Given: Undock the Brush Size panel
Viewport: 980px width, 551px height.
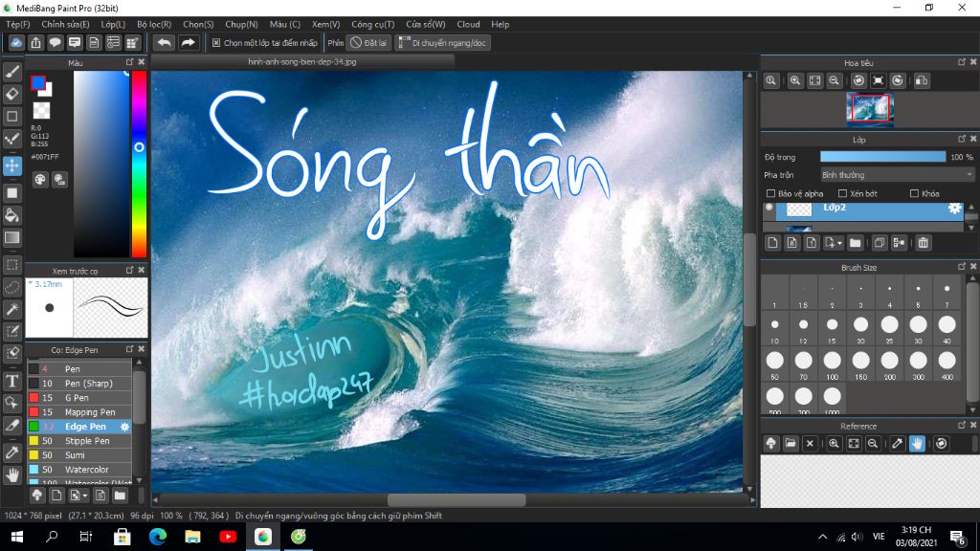Looking at the screenshot, I should 961,267.
